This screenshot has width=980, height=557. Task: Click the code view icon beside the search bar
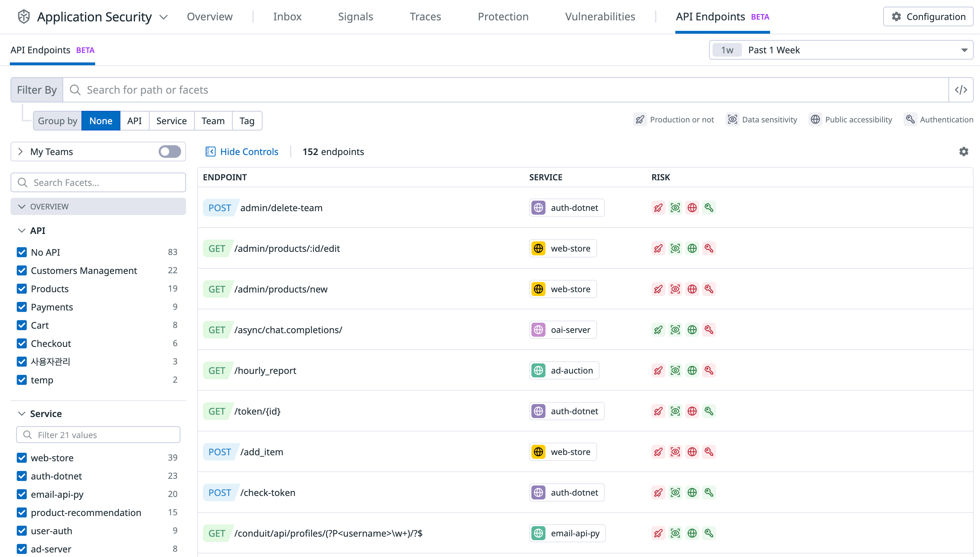[x=961, y=89]
